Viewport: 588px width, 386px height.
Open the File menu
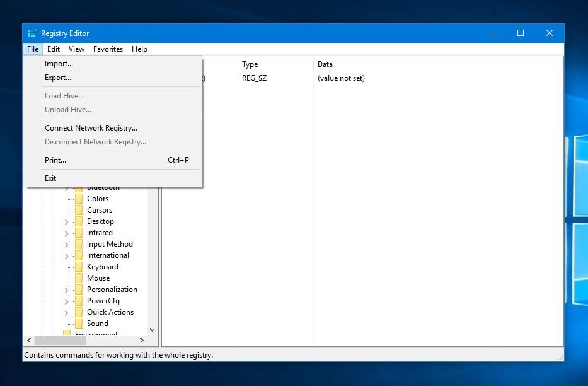click(33, 49)
